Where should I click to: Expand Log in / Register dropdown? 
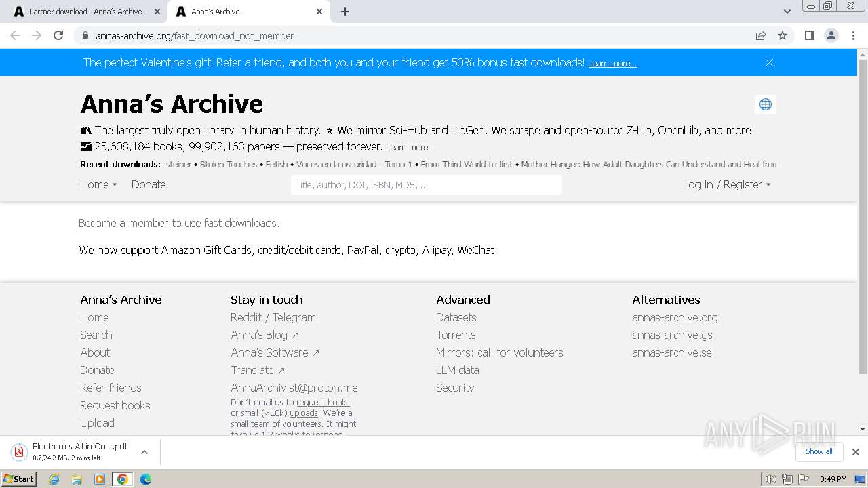pyautogui.click(x=727, y=184)
